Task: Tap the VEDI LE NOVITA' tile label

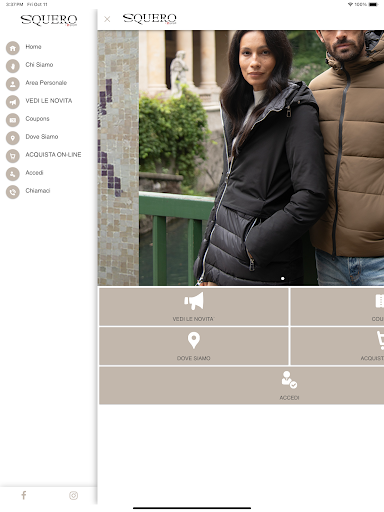Action: 193,319
